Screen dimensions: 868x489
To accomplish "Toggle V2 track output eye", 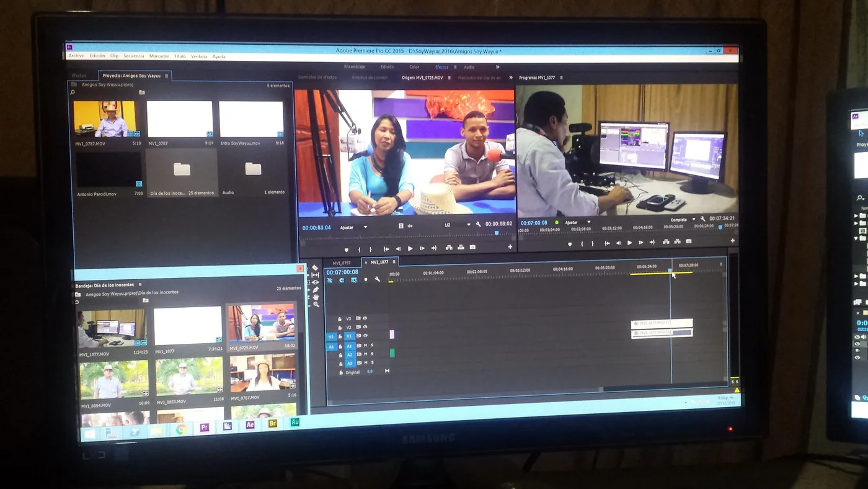I will pos(365,327).
